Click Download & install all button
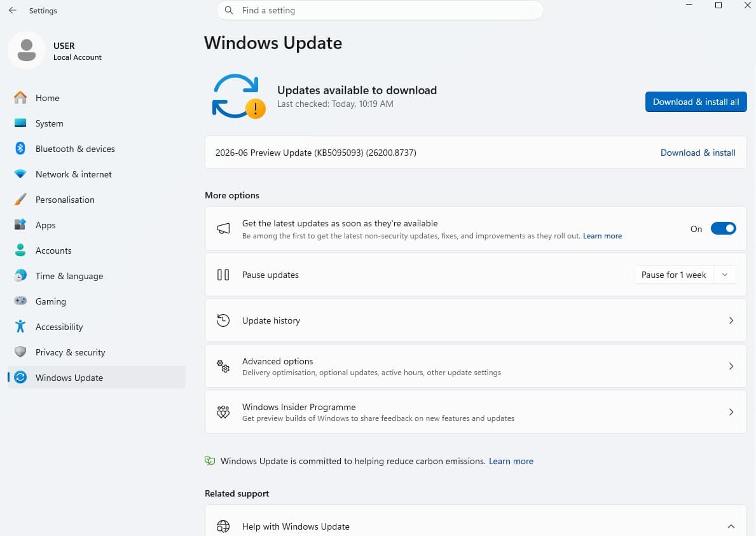 [x=696, y=102]
